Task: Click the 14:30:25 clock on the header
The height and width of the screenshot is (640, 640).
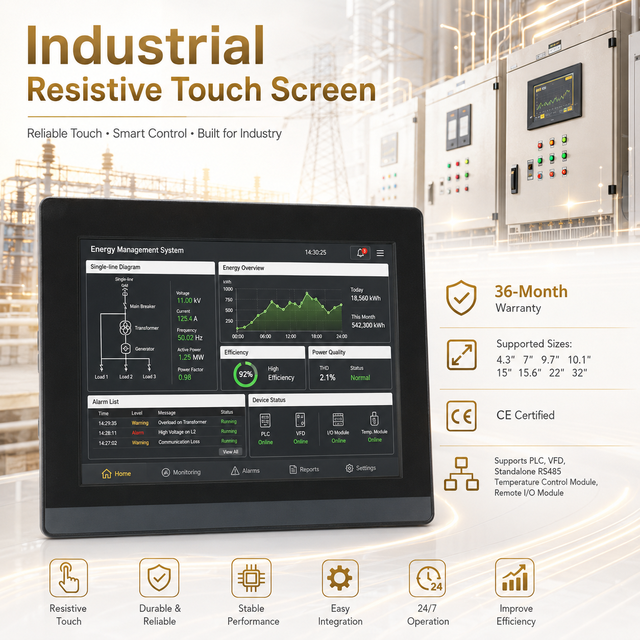Action: 316,252
